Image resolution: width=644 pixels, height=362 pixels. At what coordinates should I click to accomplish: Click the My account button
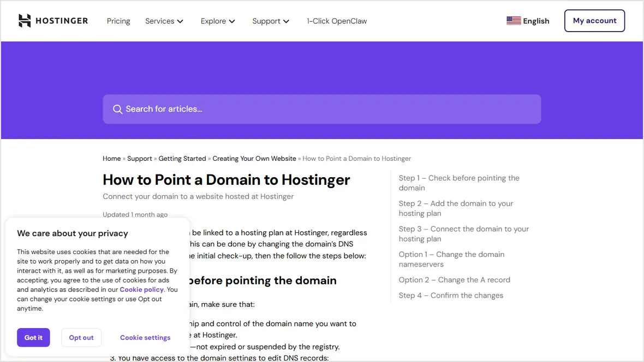click(x=594, y=21)
